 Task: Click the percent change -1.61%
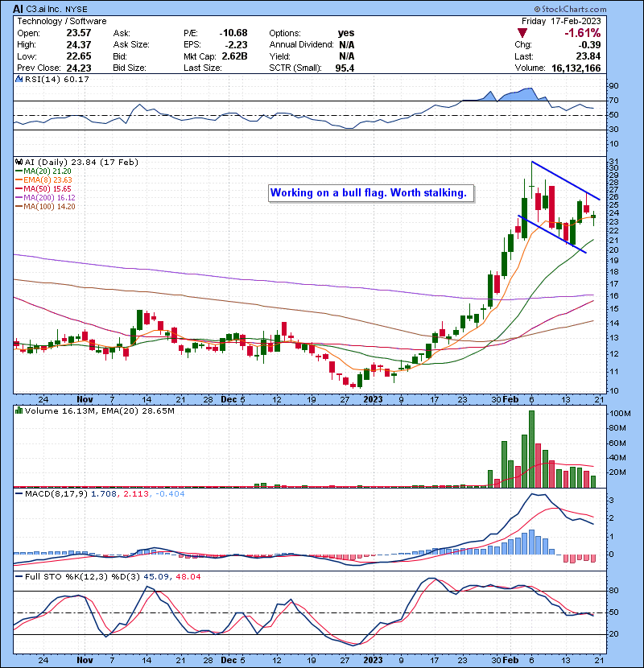pyautogui.click(x=582, y=33)
